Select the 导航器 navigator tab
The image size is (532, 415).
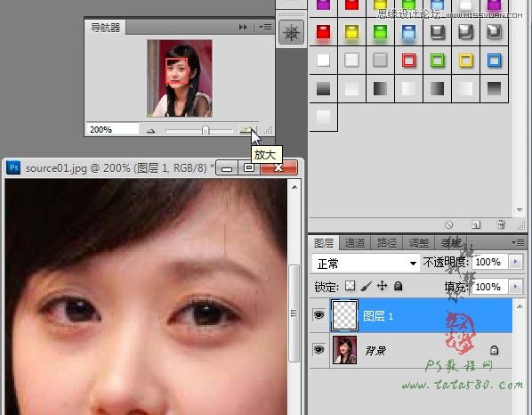(106, 28)
